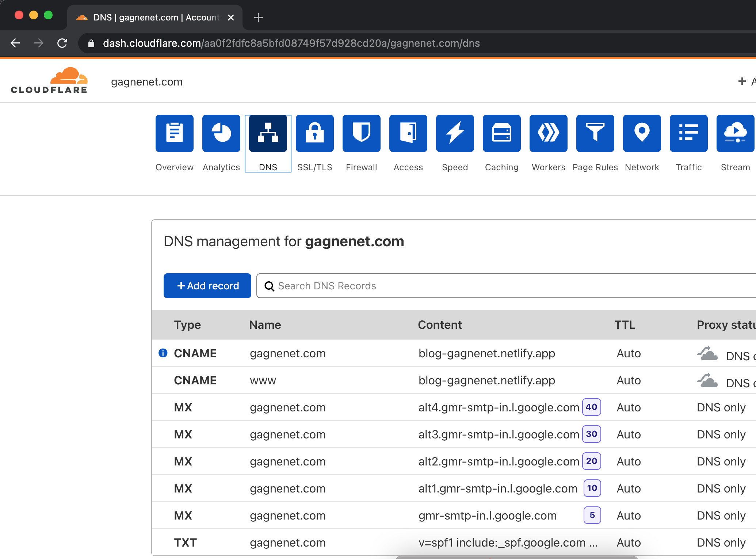Screen dimensions: 756x559
Task: Click the site lock icon in address bar
Action: 91,43
